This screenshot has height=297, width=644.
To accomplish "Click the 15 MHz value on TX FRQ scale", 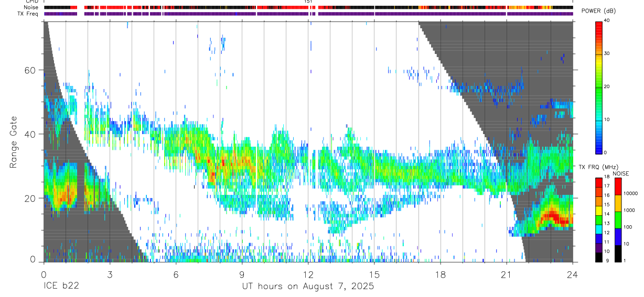I will point(607,205).
